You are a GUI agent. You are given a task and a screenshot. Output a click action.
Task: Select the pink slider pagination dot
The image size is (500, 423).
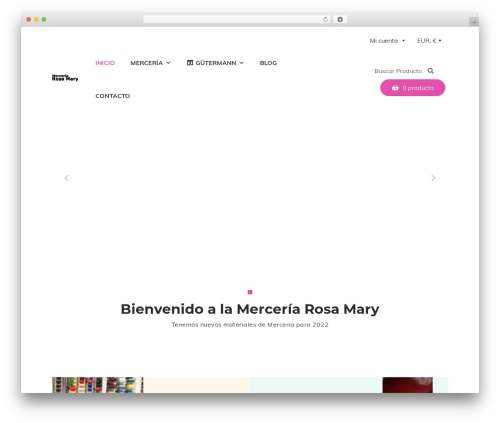[x=250, y=292]
